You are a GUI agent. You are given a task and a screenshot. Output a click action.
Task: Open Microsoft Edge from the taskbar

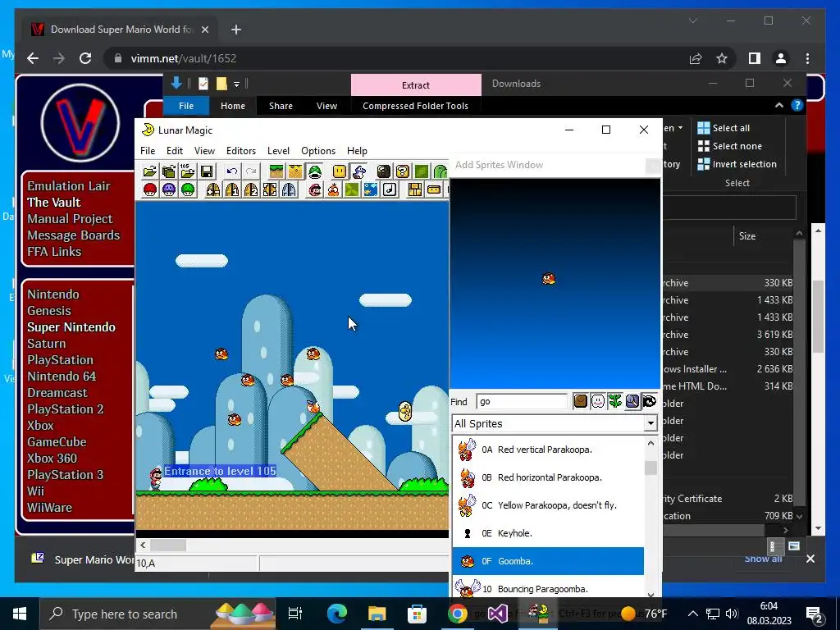(x=337, y=614)
